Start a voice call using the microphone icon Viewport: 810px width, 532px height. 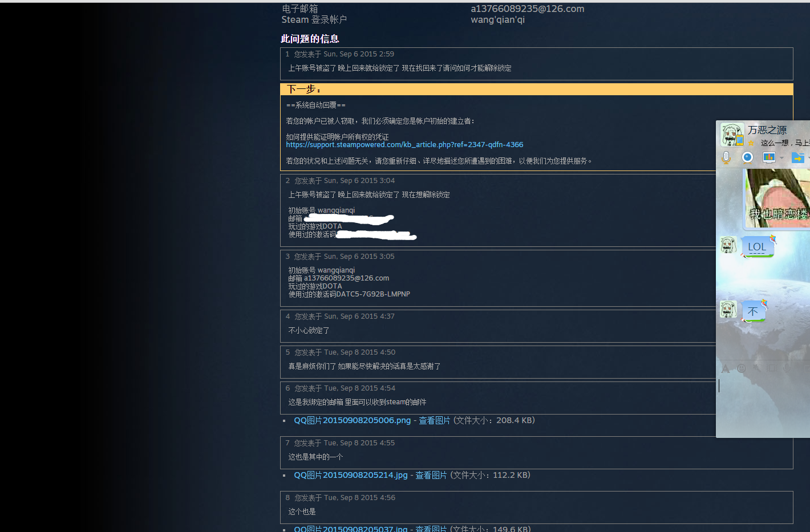[726, 157]
